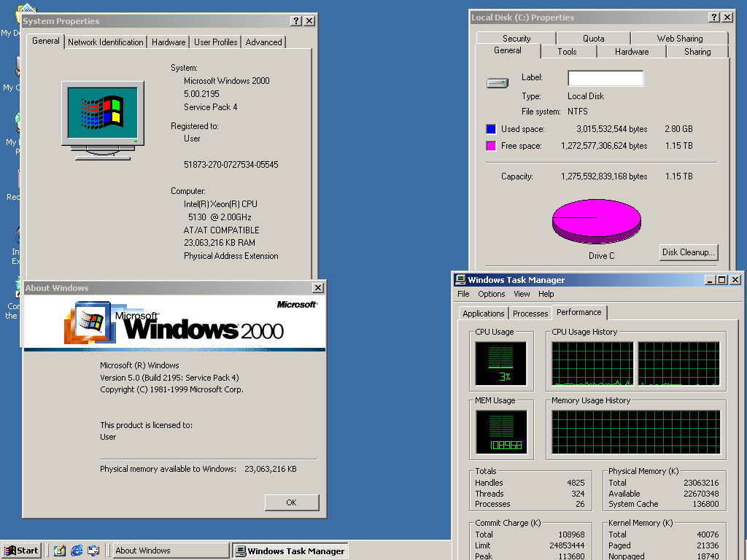Viewport: 747px width, 560px height.
Task: Open Outlook Express from the quick launch bar
Action: click(93, 551)
